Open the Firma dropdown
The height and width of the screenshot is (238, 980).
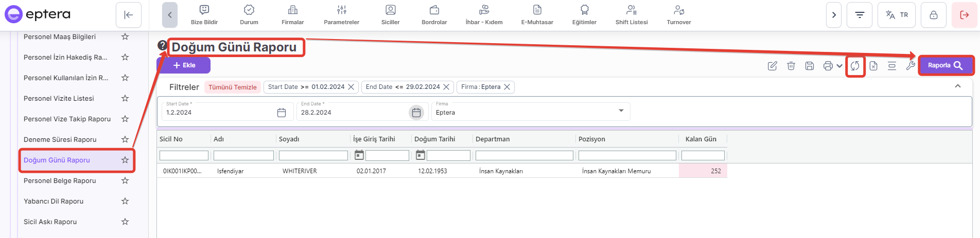click(621, 111)
